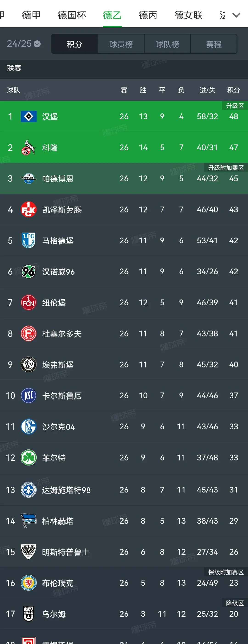Open the 汉堡 team page
The height and width of the screenshot is (644, 248).
[50, 116]
